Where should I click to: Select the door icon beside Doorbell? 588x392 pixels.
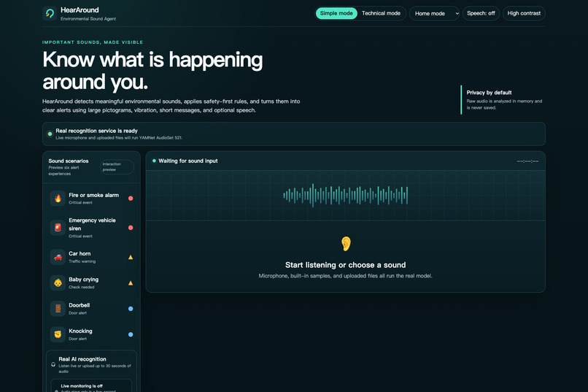coord(58,309)
